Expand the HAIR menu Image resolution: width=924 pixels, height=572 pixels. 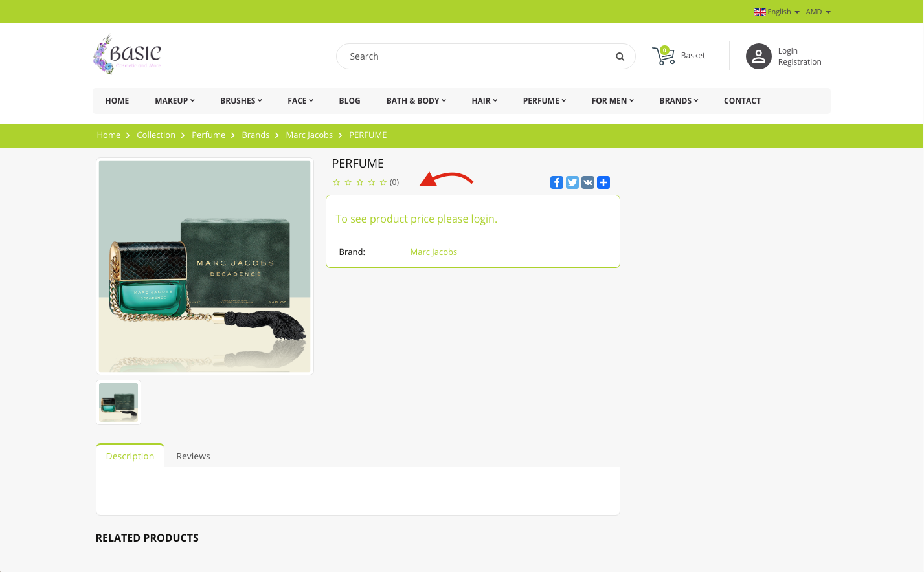pos(484,101)
